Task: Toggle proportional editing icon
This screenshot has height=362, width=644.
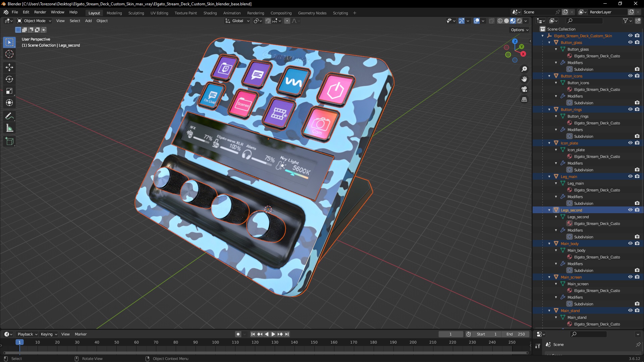Action: click(287, 21)
